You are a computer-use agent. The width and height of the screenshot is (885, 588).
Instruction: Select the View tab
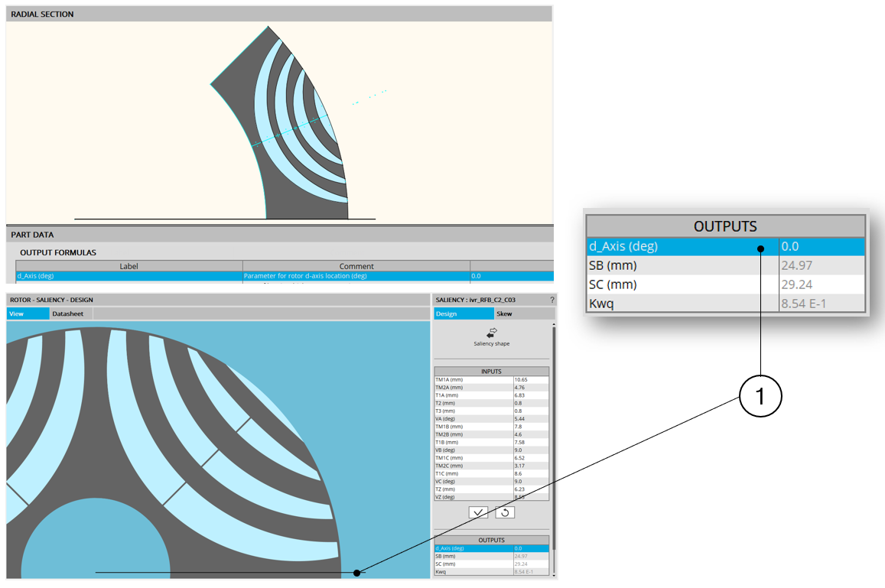pos(15,313)
